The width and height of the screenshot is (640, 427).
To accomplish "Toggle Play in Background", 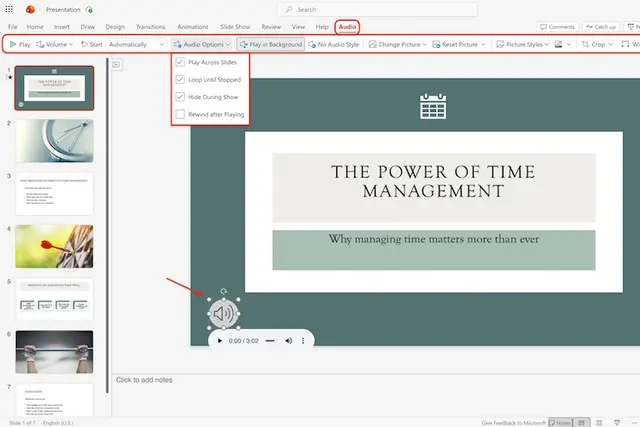I will [x=271, y=44].
